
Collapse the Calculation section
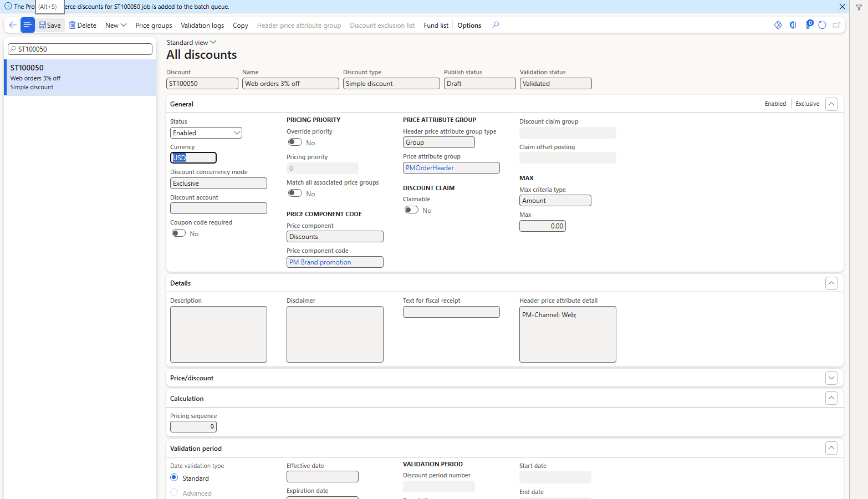click(x=831, y=399)
